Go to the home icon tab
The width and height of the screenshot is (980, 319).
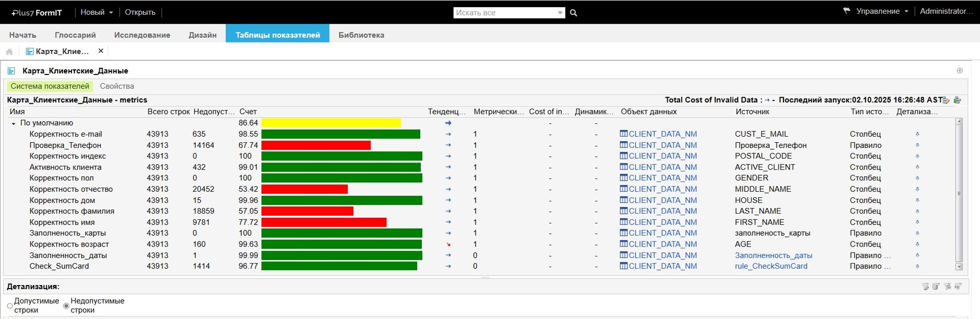point(9,51)
